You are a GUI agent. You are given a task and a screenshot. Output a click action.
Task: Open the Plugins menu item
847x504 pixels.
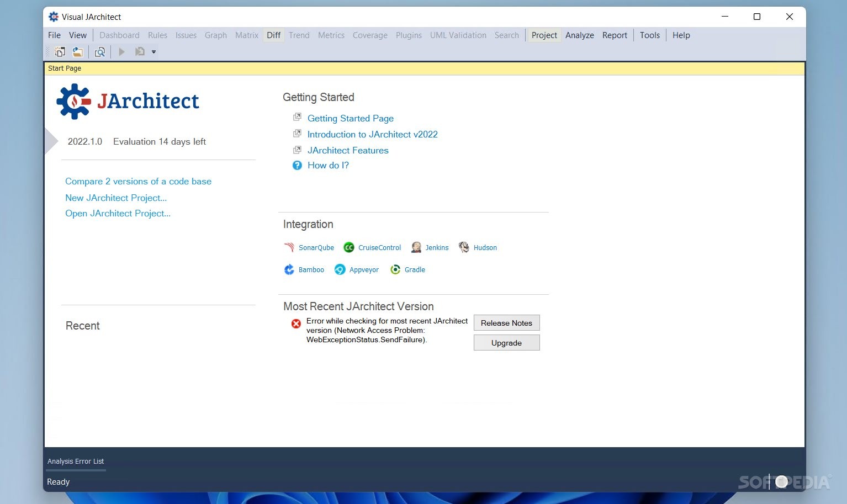[409, 35]
